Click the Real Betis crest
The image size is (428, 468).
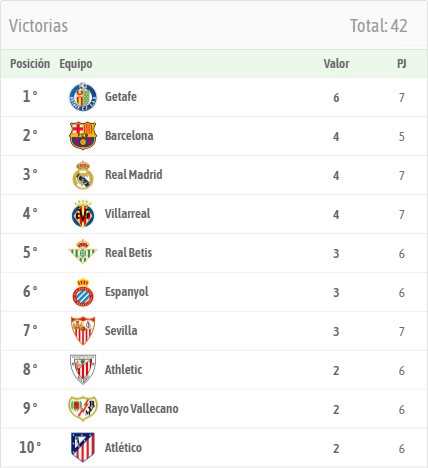click(83, 252)
